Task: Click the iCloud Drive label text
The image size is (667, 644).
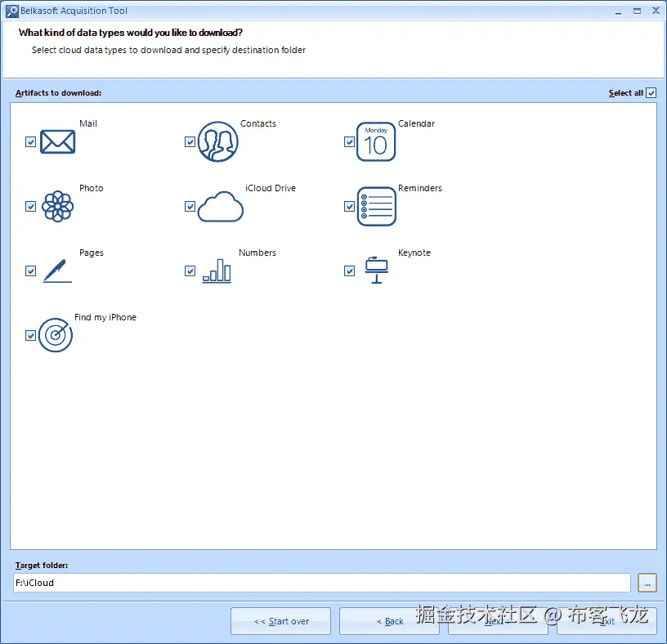Action: click(271, 188)
